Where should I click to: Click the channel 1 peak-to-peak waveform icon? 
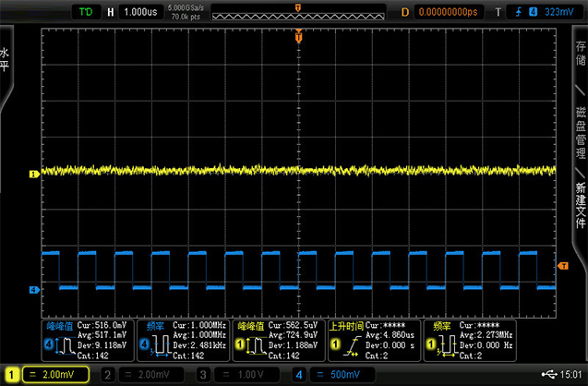tap(257, 345)
